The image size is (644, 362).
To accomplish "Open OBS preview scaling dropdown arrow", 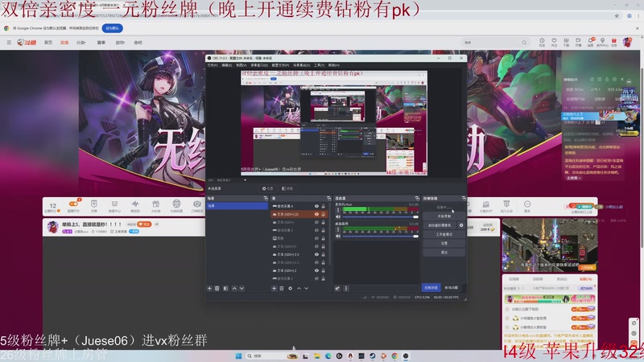I will 246,179.
